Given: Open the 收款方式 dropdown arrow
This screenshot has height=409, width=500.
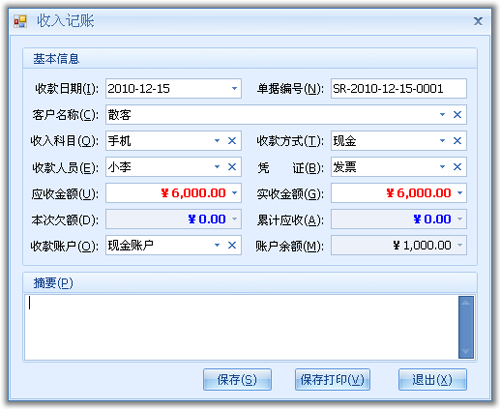Looking at the screenshot, I should point(442,141).
